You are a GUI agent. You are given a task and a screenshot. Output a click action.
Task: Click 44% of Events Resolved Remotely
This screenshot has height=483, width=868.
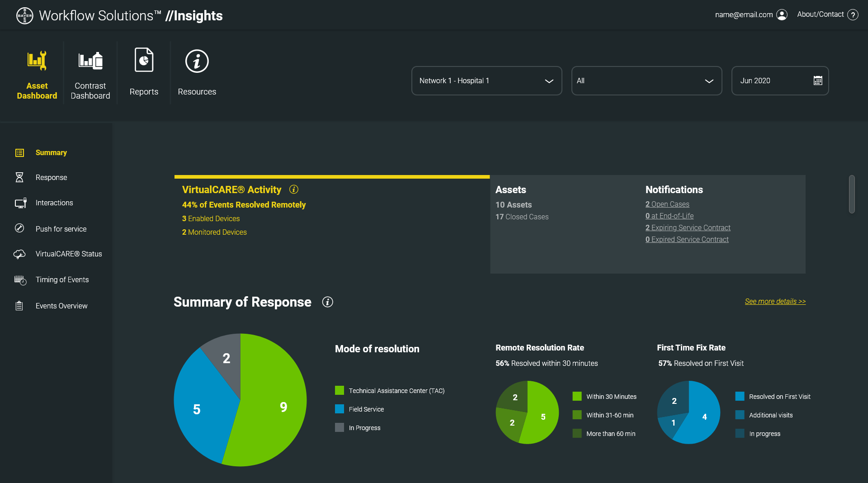(244, 205)
